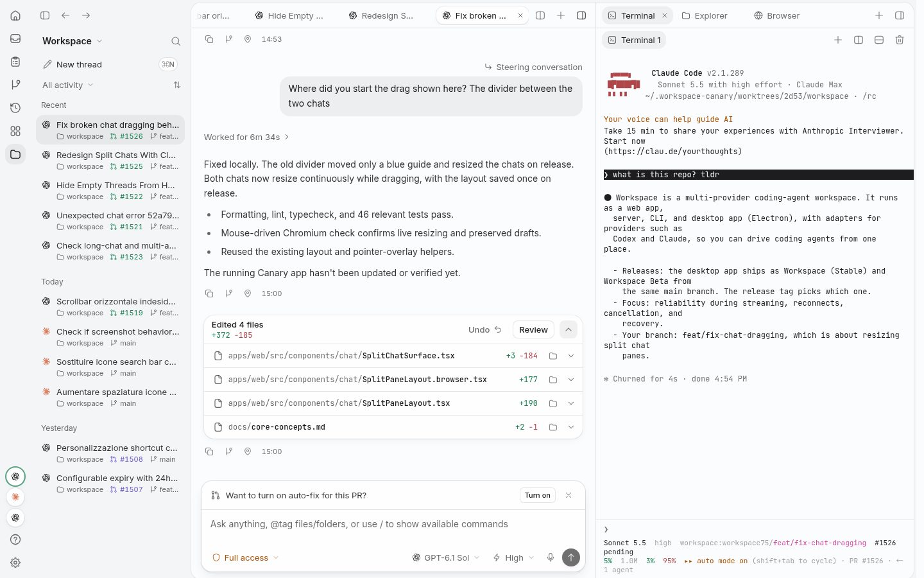Toggle the right side panel in chat header
The image size is (924, 578).
[x=581, y=15]
